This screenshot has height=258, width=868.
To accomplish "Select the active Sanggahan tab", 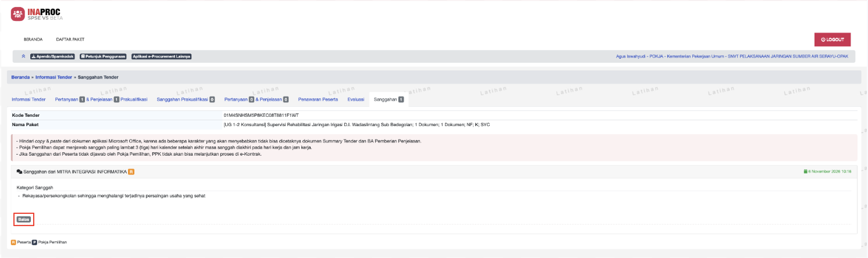I will click(389, 99).
